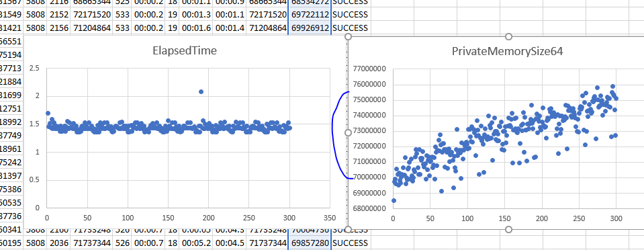Select cell containing 69926912

[310, 28]
